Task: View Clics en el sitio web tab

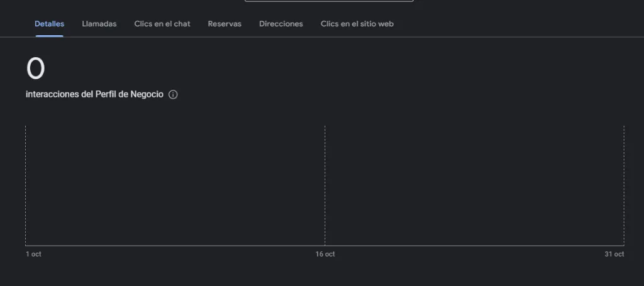Action: click(357, 24)
